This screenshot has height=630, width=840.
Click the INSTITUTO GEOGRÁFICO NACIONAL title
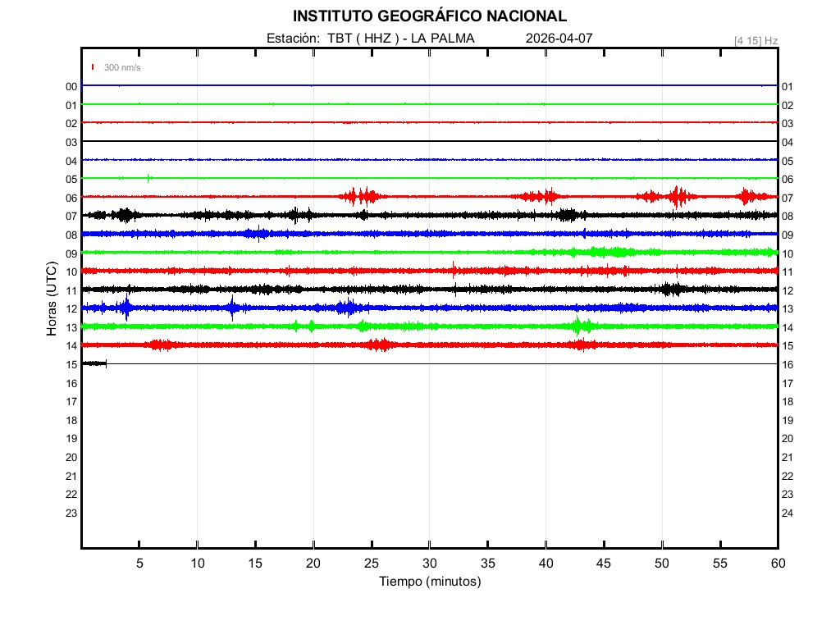coord(429,16)
